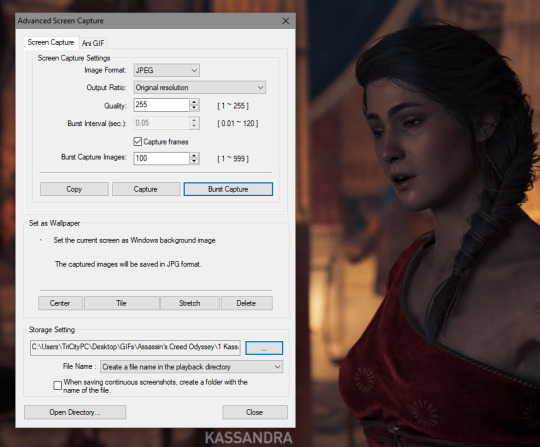540x447 pixels.
Task: Increase Burst Capture Images with up arrow
Action: [x=194, y=155]
